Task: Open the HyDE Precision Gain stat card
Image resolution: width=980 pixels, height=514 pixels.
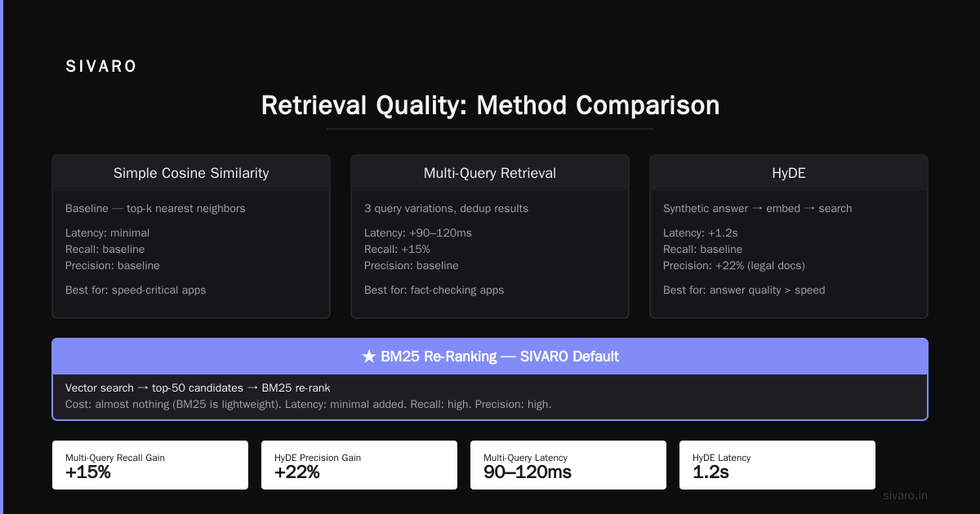Action: pos(359,465)
